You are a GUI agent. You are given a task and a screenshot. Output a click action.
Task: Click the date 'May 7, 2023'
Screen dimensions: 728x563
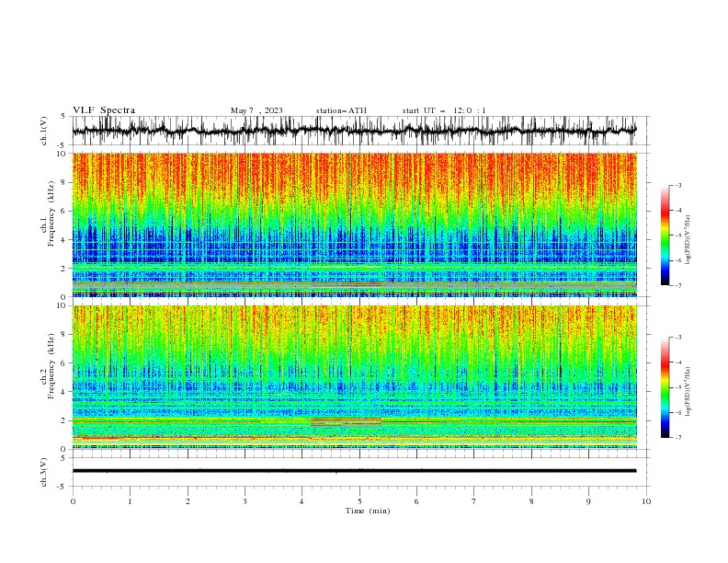coord(256,110)
